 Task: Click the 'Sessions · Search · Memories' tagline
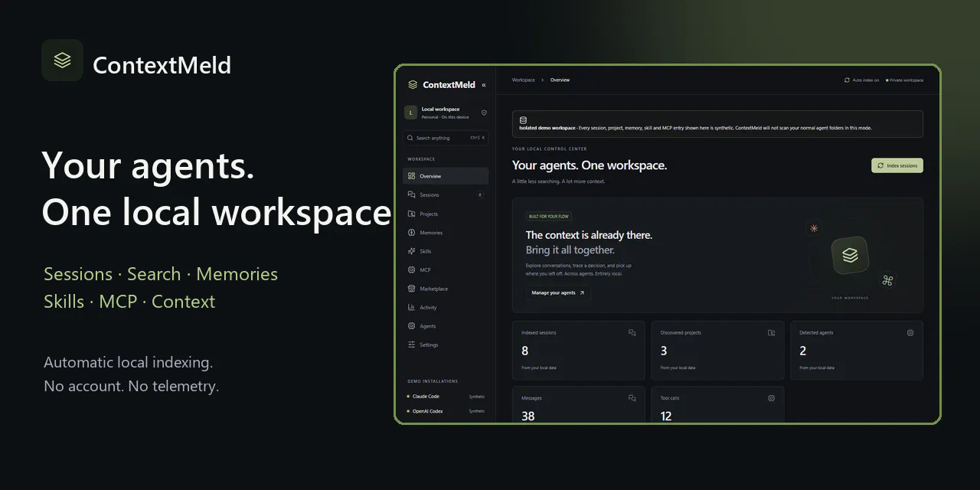[x=161, y=274]
